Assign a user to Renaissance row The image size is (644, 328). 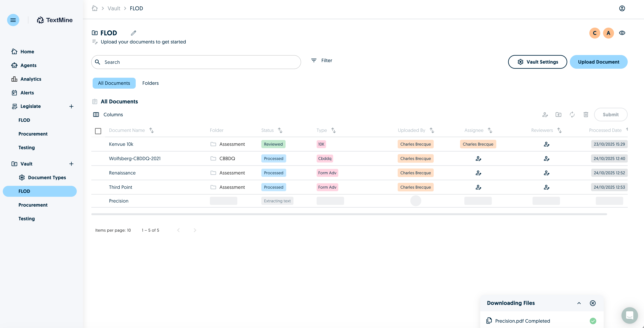point(478,173)
